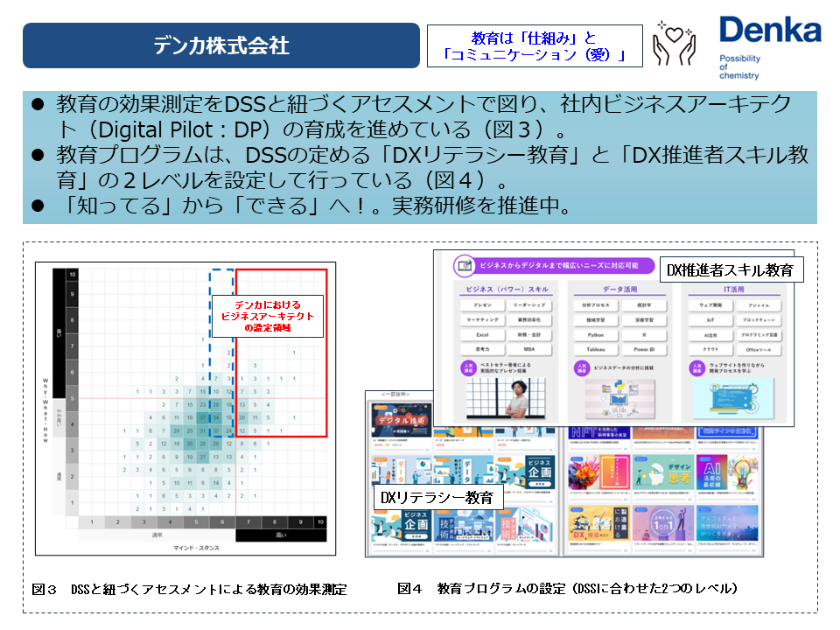840x630 pixels.
Task: Choose the IoT skill tag
Action: coord(710,320)
